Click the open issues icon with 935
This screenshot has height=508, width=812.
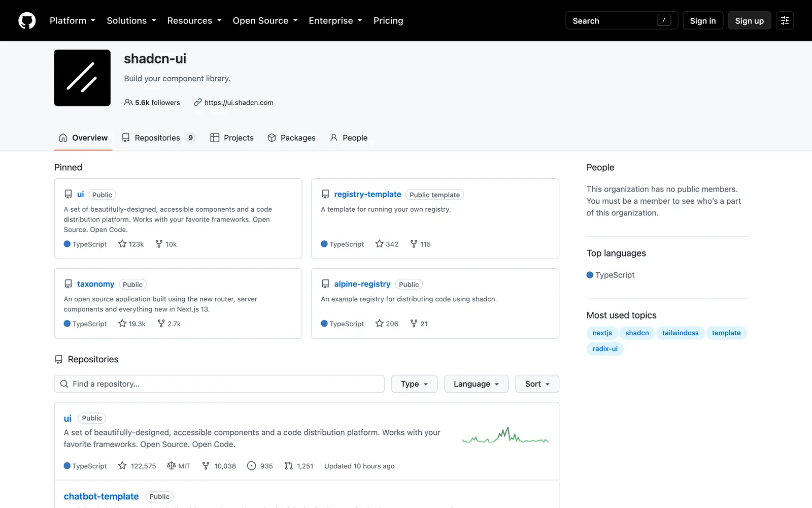pyautogui.click(x=251, y=466)
